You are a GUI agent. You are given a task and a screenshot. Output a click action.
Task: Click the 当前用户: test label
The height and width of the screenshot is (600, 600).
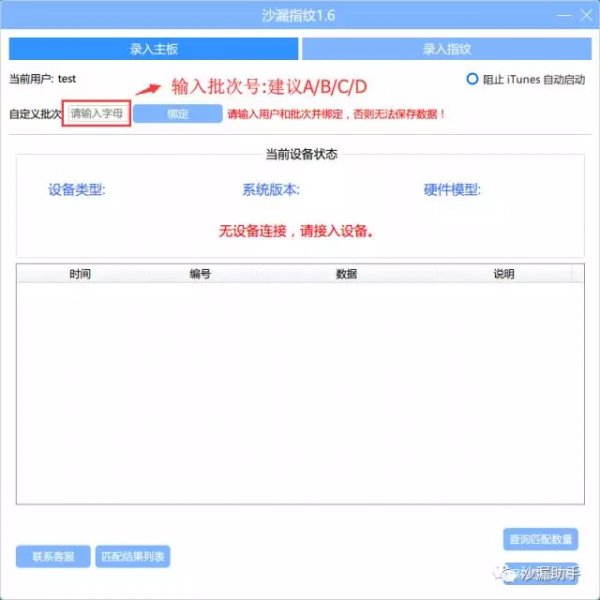pyautogui.click(x=42, y=79)
